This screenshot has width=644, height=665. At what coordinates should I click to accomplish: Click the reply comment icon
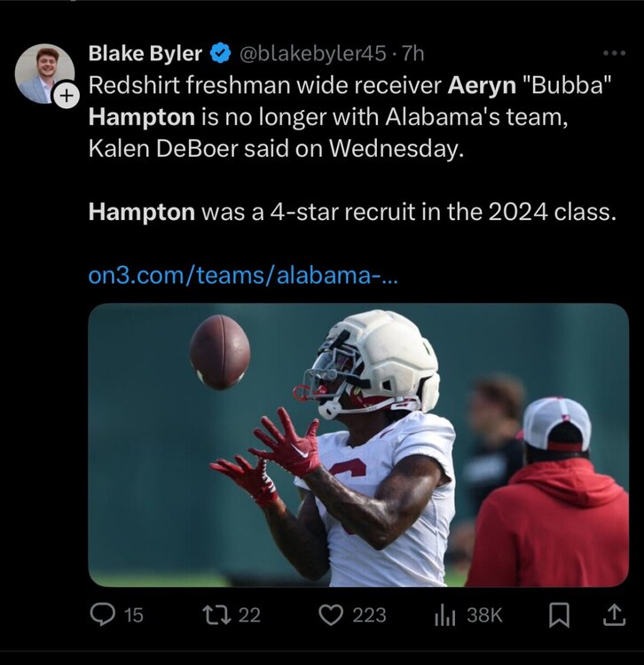pyautogui.click(x=104, y=614)
